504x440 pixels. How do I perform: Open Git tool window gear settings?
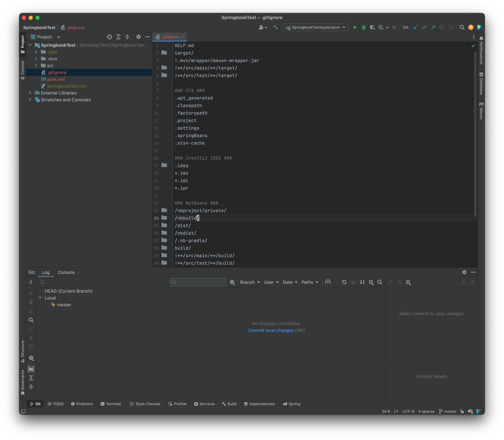tap(464, 272)
